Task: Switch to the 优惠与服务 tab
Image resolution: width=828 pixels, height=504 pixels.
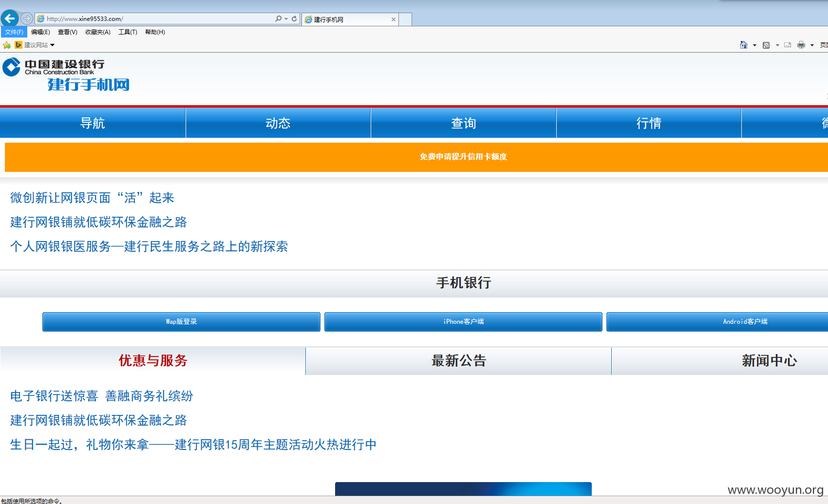Action: pyautogui.click(x=153, y=361)
